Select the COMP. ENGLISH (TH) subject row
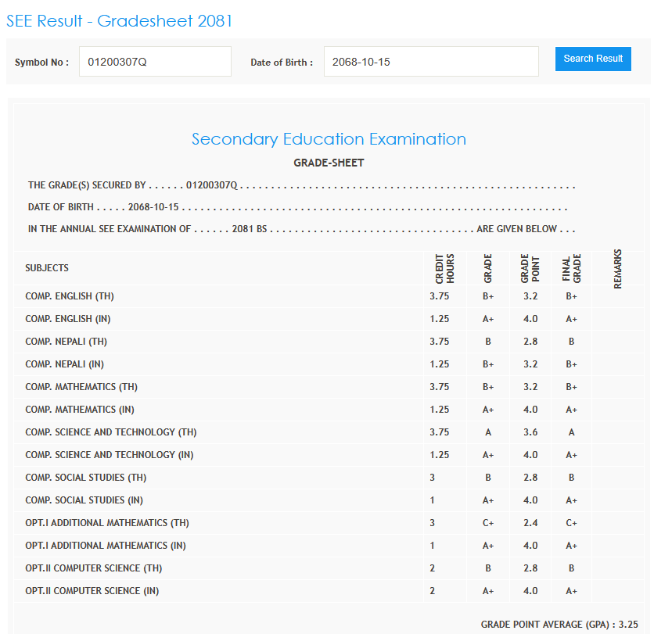This screenshot has width=672, height=634. point(70,296)
